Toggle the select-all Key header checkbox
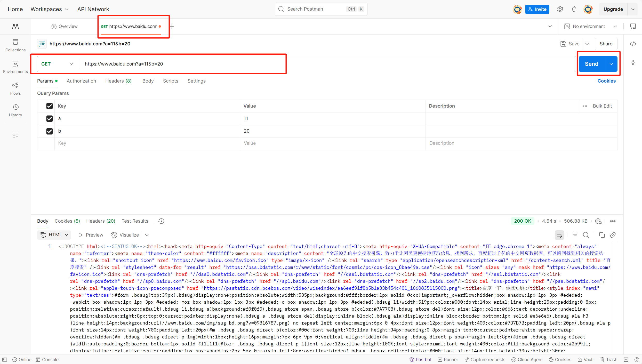The image size is (642, 364). point(49,106)
